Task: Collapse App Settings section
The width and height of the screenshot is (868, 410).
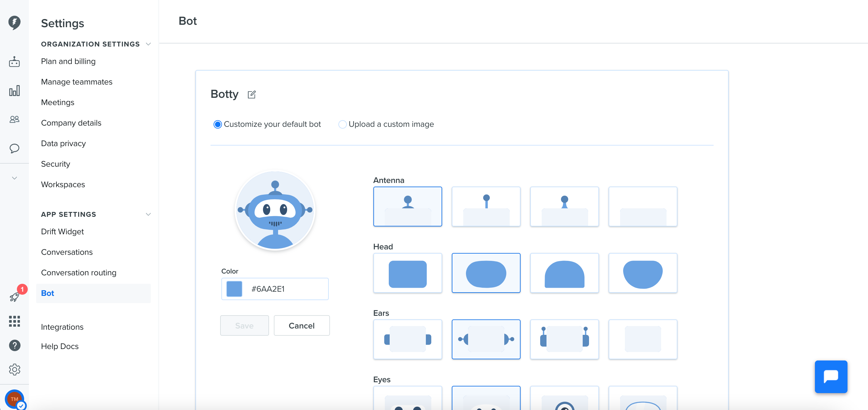Action: 148,214
